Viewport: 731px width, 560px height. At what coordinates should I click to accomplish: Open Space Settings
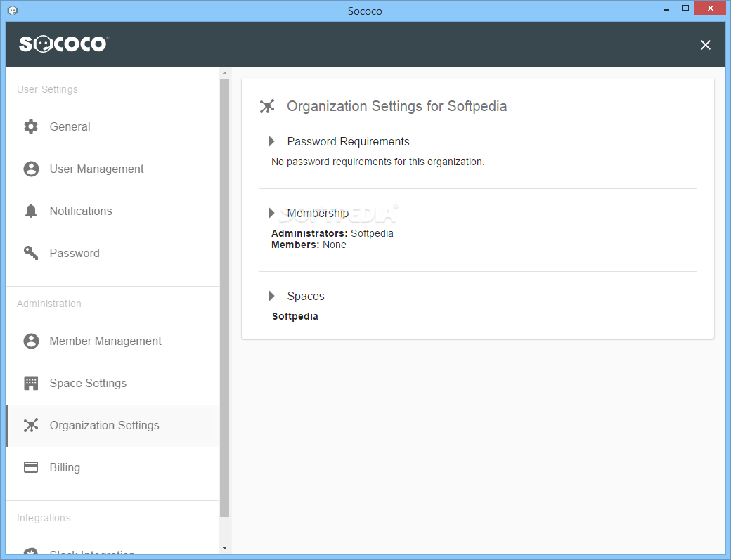click(112, 383)
